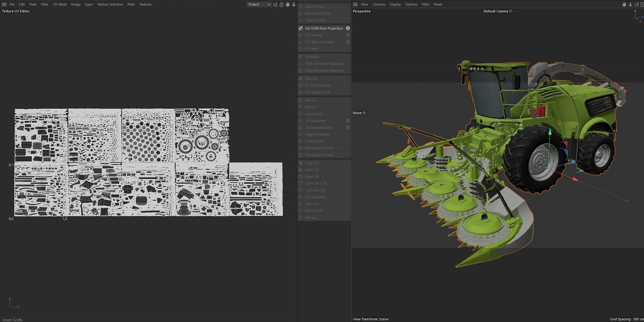Click the UV Peeler command

(324, 57)
